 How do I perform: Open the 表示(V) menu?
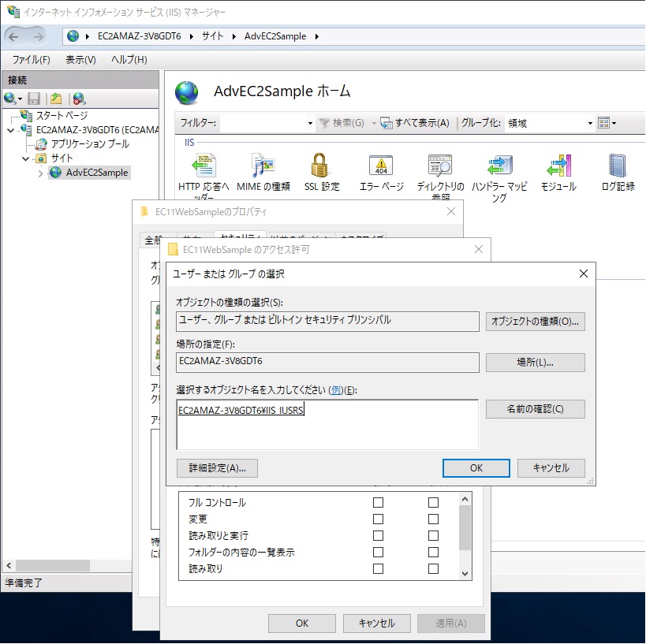point(80,60)
